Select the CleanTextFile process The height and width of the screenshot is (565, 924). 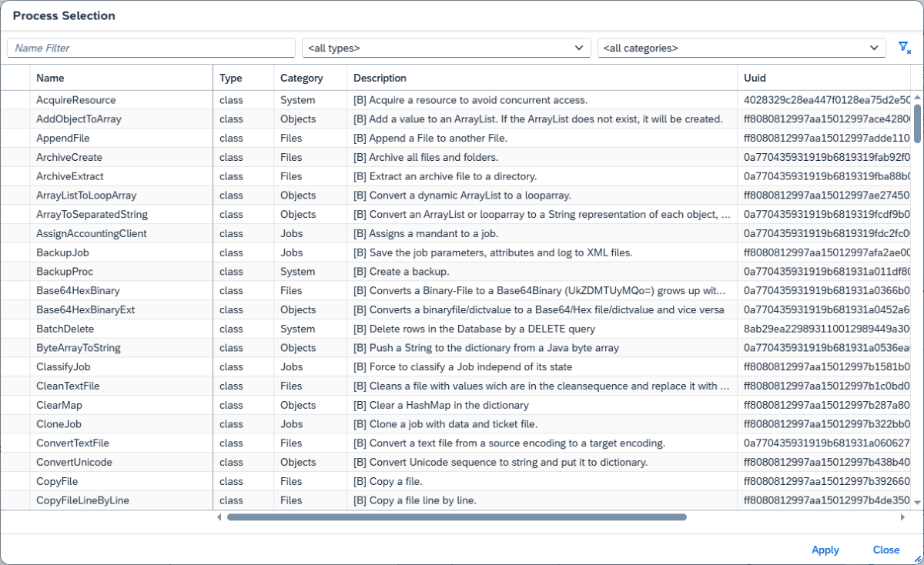coord(68,386)
